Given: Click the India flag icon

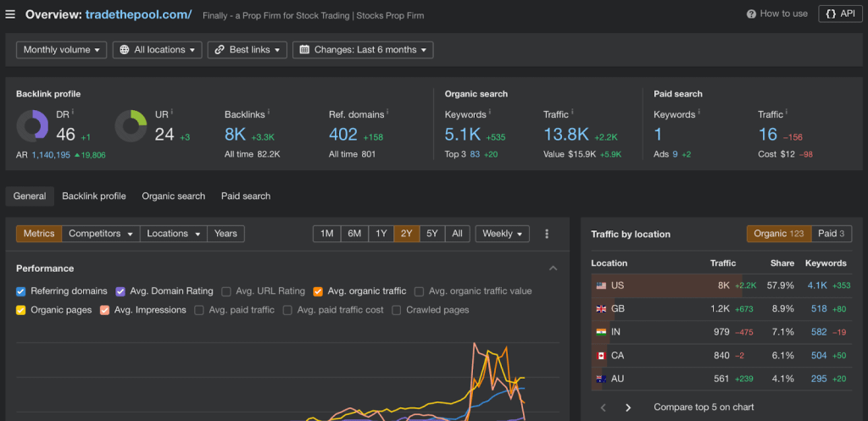Looking at the screenshot, I should point(601,333).
